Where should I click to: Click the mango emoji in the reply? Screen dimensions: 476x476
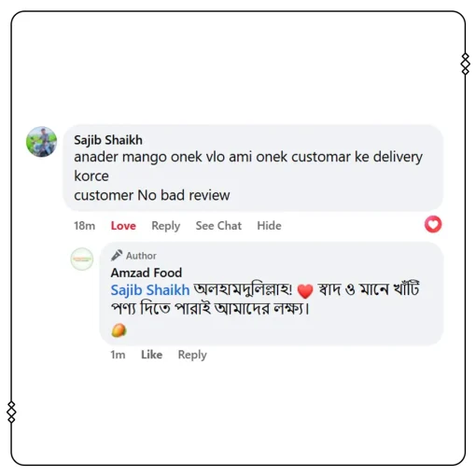[x=119, y=330]
